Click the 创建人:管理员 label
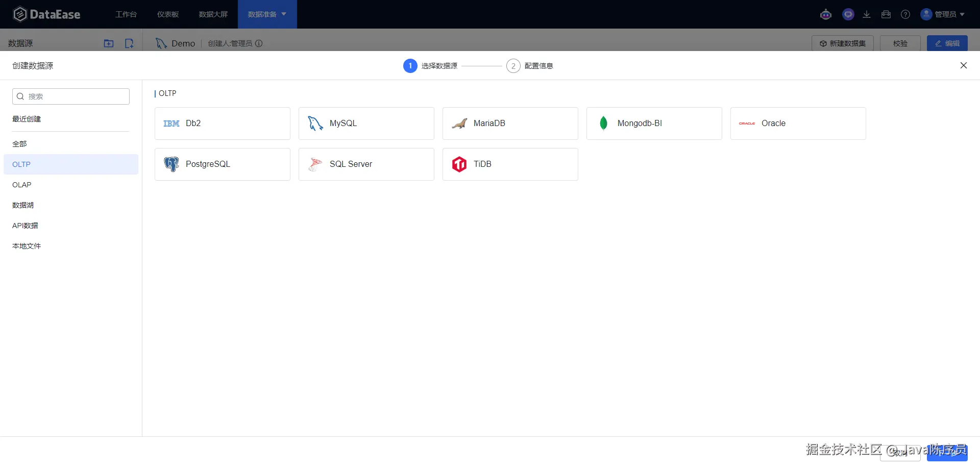Screen dimensions: 980x469 click(230, 43)
